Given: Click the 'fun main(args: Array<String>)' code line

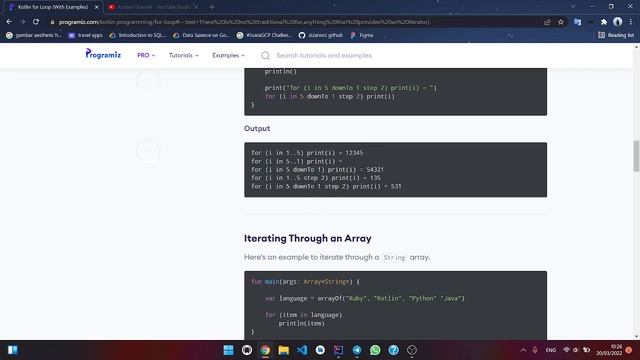Looking at the screenshot, I should [x=305, y=282].
